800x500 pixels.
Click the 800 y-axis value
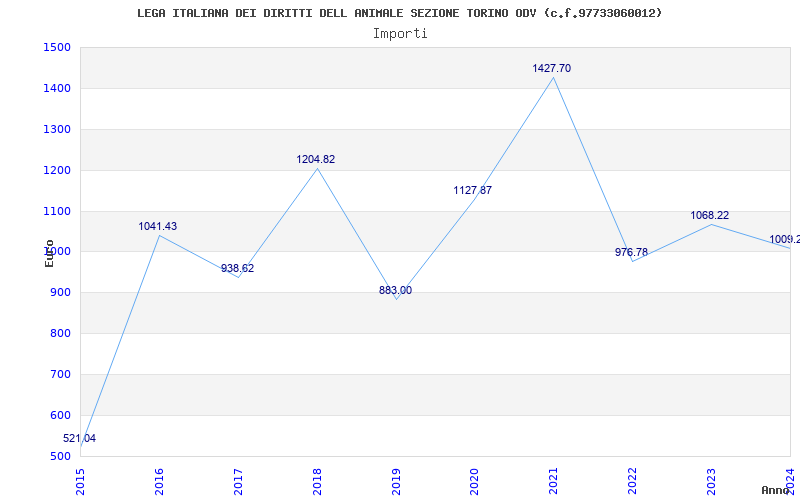point(60,333)
